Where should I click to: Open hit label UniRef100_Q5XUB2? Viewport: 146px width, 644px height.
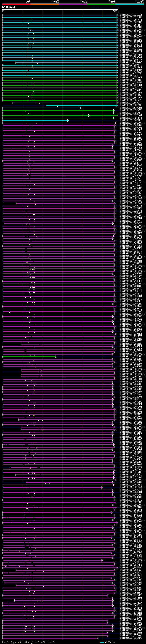pos(131,631)
